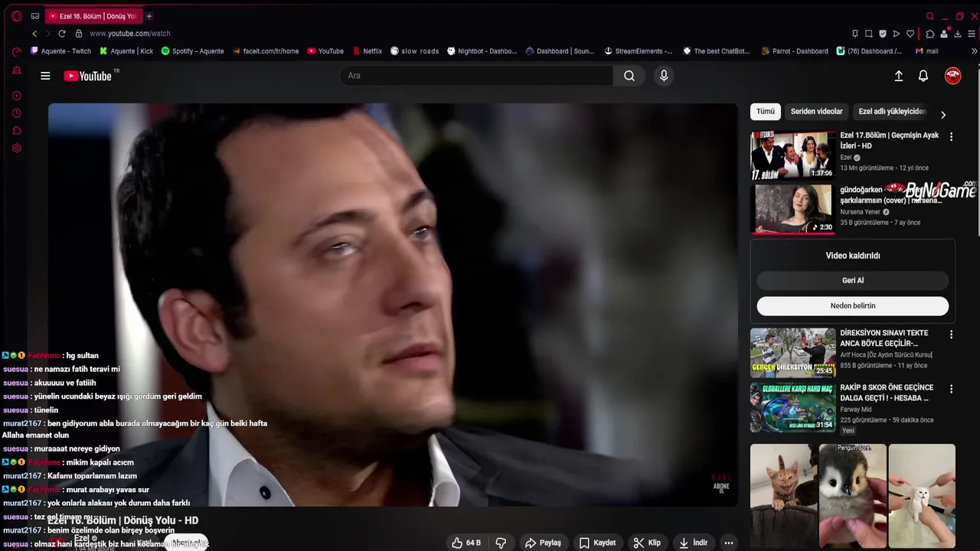The image size is (980, 551).
Task: Open Aquente - Twitch bookmark
Action: [x=60, y=51]
